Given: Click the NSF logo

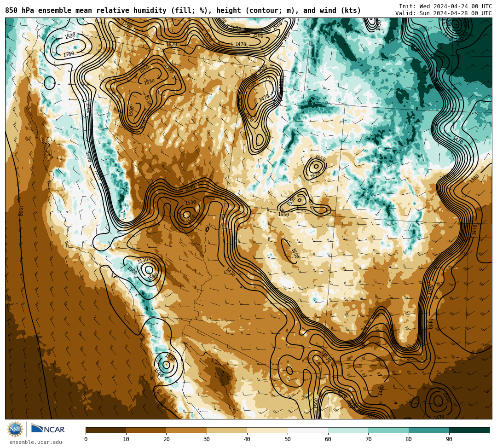Looking at the screenshot, I should pyautogui.click(x=15, y=430).
